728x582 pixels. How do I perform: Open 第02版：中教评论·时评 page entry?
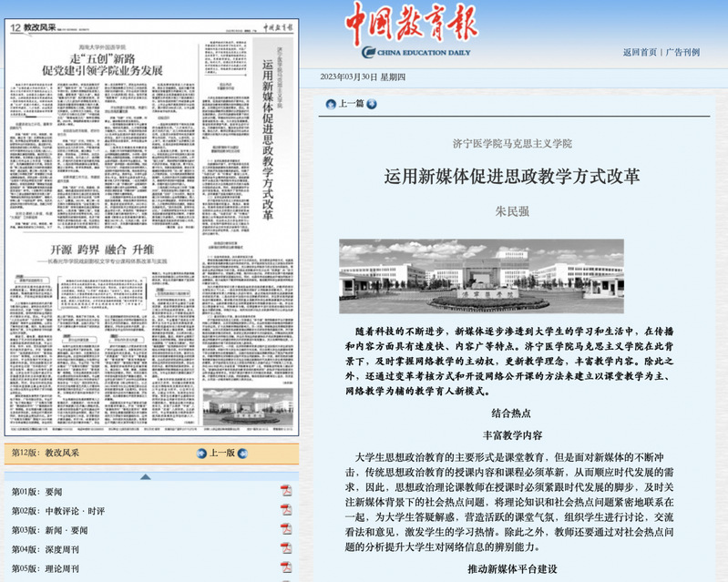58,511
